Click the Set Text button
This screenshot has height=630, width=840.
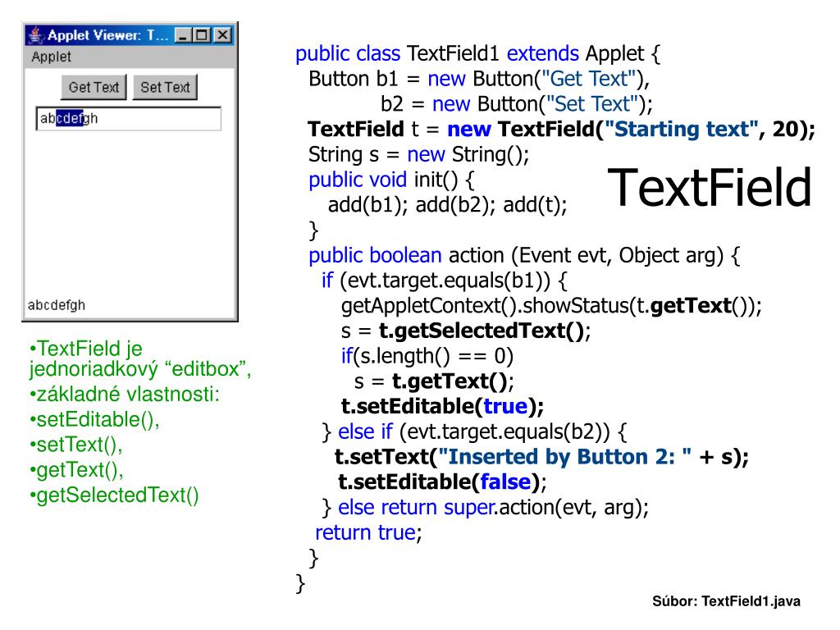point(165,87)
